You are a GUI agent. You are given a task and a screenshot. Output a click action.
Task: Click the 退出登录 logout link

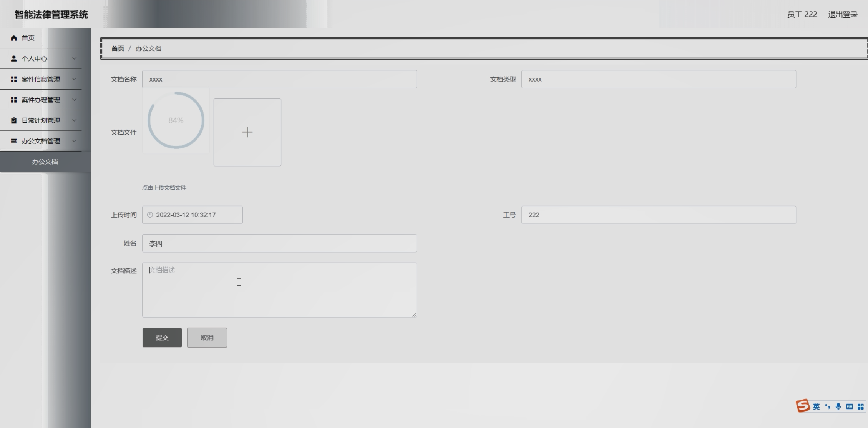click(843, 14)
